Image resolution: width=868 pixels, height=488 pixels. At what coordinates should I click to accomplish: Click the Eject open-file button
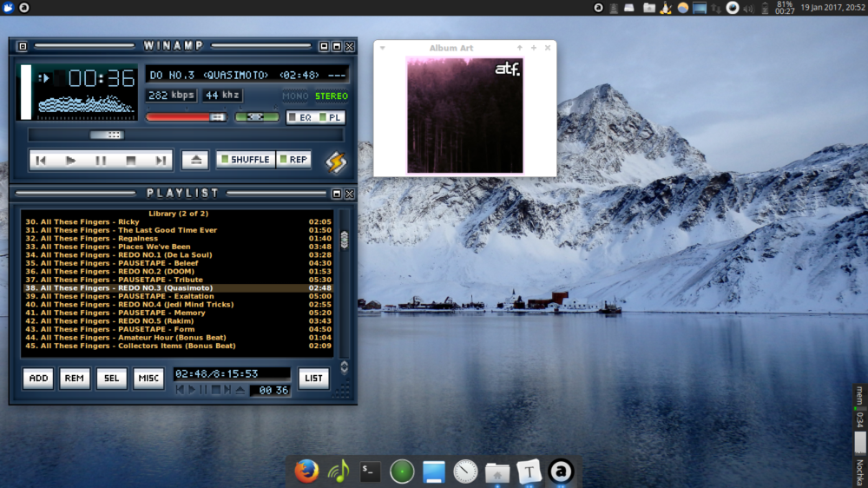[x=195, y=160]
